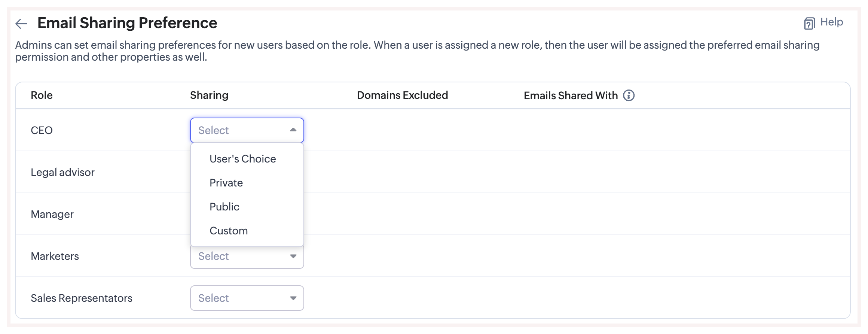Image resolution: width=868 pixels, height=334 pixels.
Task: Click the CEO sharing Select box
Action: 239,130
